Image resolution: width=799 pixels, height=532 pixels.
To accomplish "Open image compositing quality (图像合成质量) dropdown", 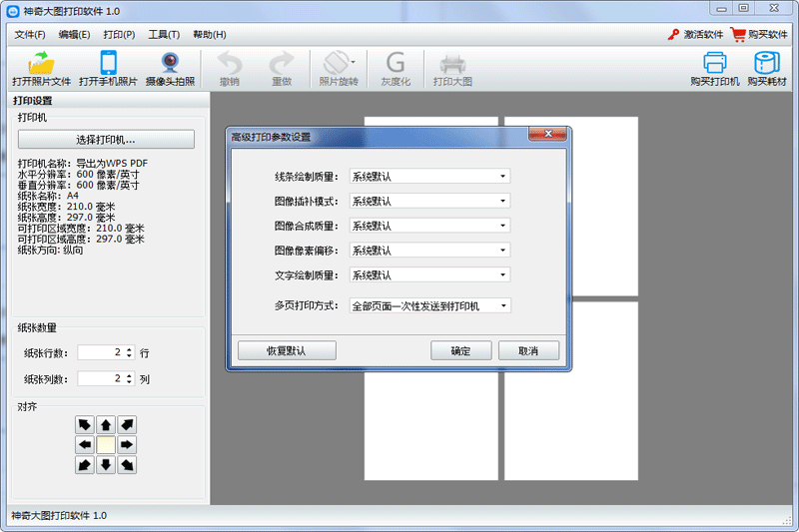I will 429,226.
